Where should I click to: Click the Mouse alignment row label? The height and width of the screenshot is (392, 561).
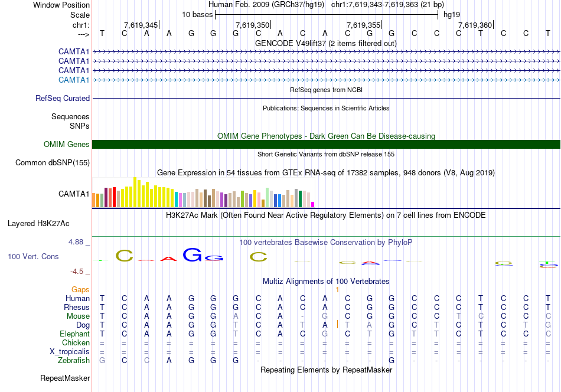pos(78,316)
